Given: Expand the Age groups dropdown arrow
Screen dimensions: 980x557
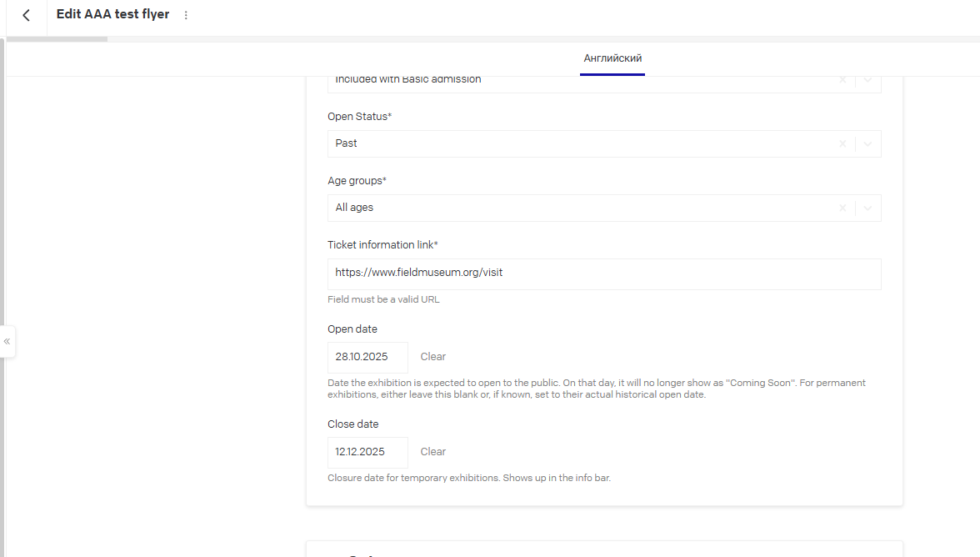Looking at the screenshot, I should pyautogui.click(x=868, y=208).
